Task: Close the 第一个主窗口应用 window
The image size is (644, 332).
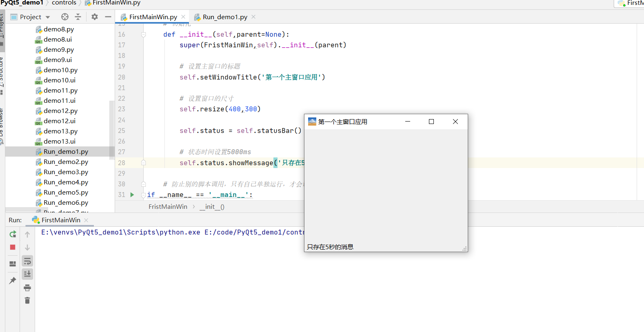Action: 455,122
